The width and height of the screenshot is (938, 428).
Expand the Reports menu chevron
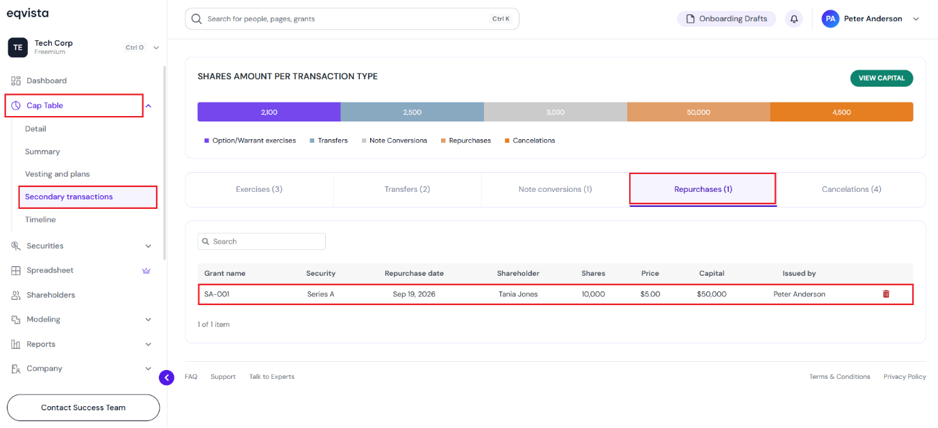148,344
